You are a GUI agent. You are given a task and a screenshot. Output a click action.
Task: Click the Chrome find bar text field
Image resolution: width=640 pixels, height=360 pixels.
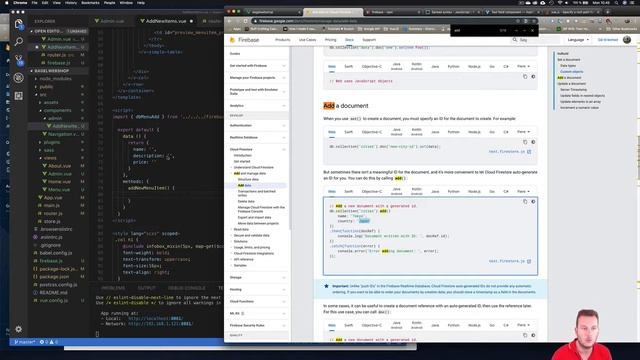point(473,30)
